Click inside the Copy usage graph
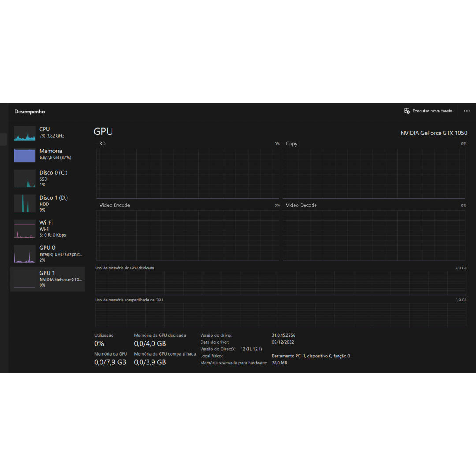476x476 pixels. coord(374,173)
